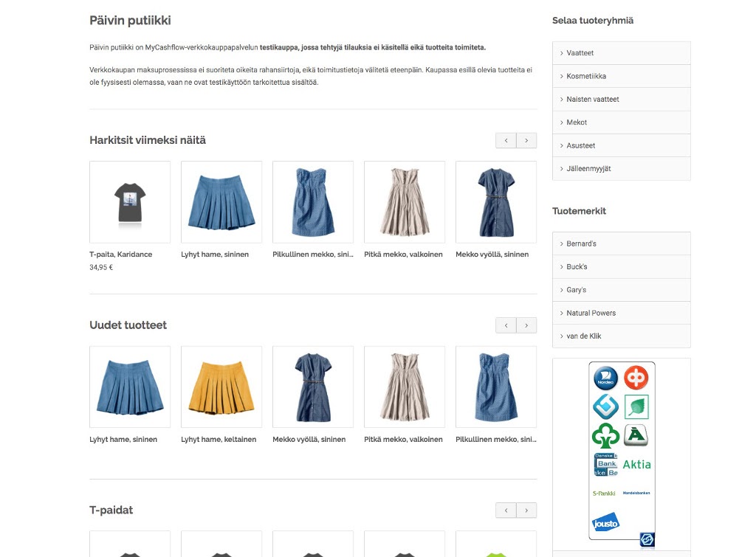Image resolution: width=756 pixels, height=557 pixels.
Task: Show next items in Harkitsit viimeksi näitä
Action: pyautogui.click(x=526, y=140)
